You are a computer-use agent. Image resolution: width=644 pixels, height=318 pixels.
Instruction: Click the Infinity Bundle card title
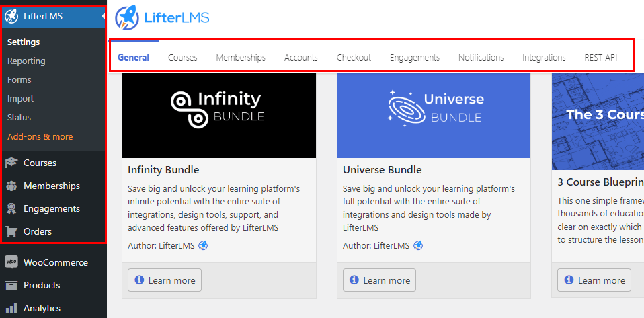pos(163,169)
